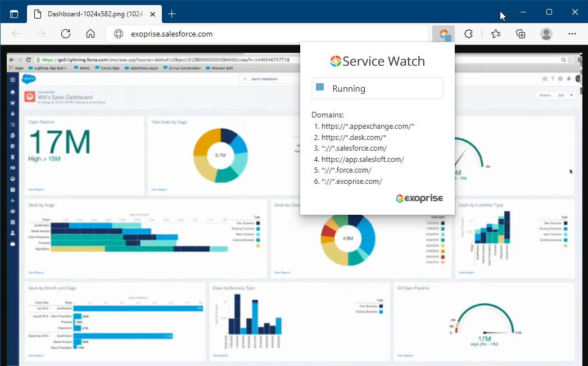Screen dimensions: 588x366
Task: Select domain *://*.salesforce.com/ in list
Action: point(354,148)
